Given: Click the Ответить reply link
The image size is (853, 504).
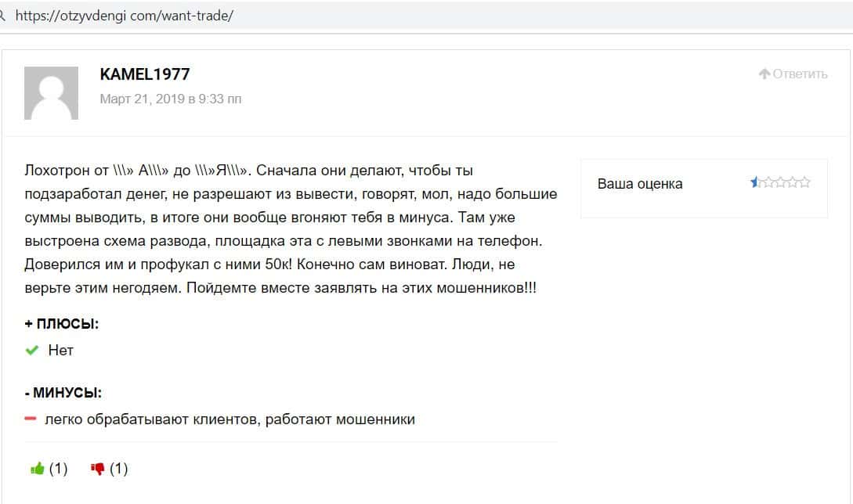Looking at the screenshot, I should point(800,74).
